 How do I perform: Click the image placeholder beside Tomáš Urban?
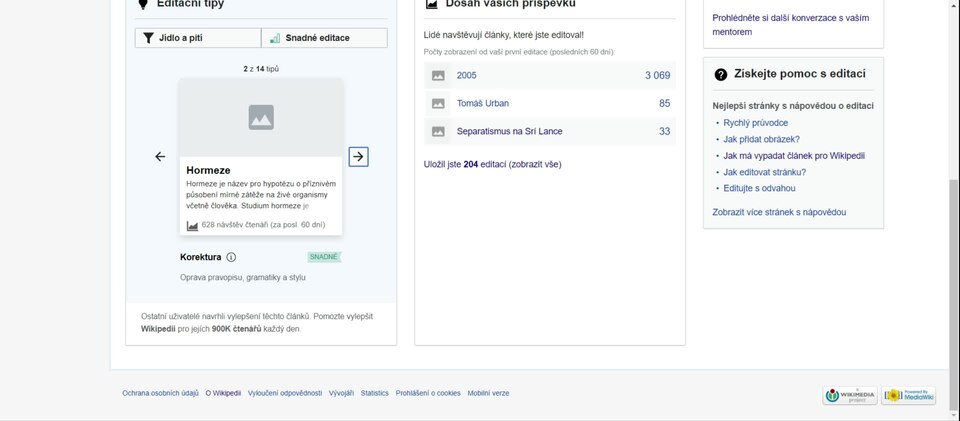[x=438, y=103]
